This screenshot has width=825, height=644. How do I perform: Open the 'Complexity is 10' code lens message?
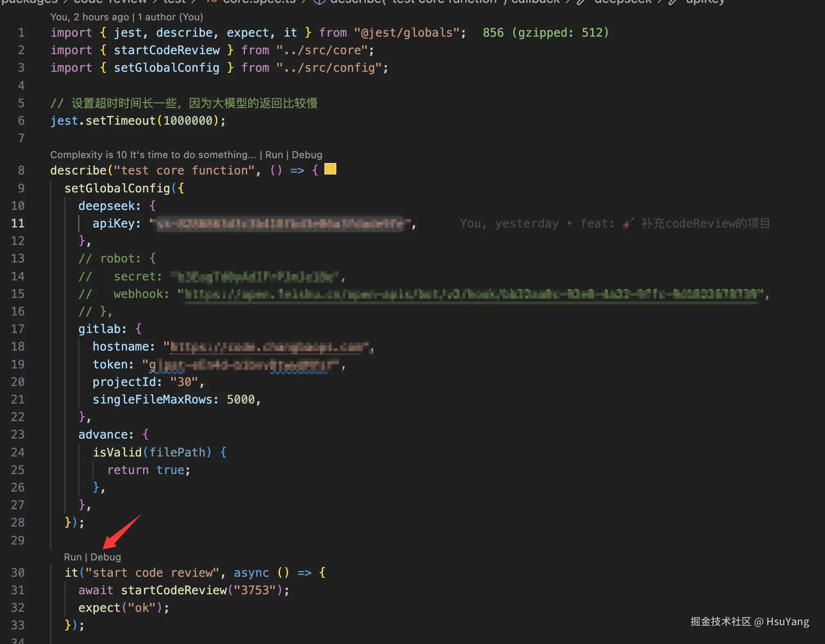coord(153,155)
